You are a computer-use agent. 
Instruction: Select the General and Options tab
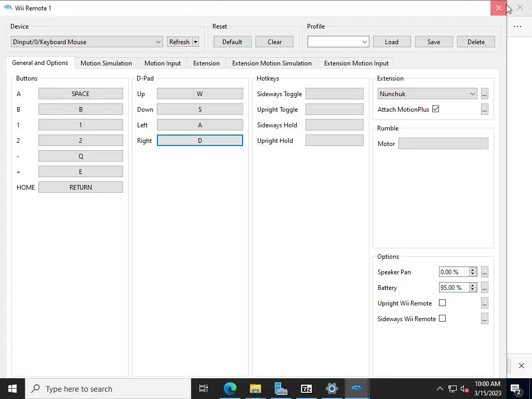40,63
